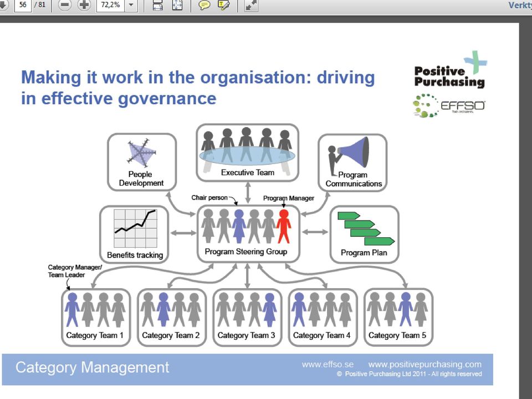Screen dimensions: 532x399
Task: Click the green Gantt arrows in Program Plan
Action: coord(366,229)
